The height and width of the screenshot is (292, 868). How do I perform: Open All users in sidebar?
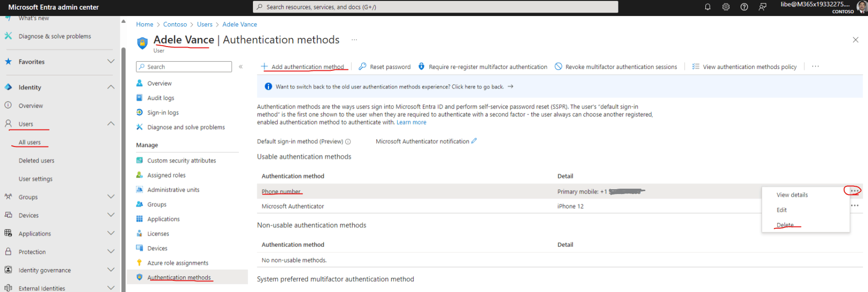click(x=30, y=142)
